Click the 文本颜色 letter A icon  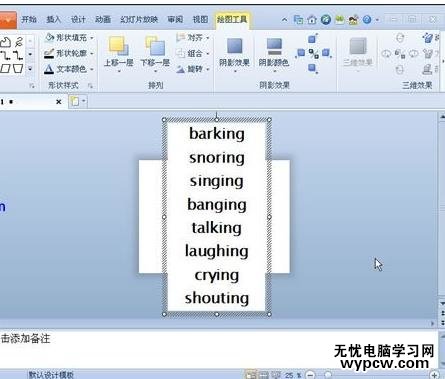tap(49, 69)
